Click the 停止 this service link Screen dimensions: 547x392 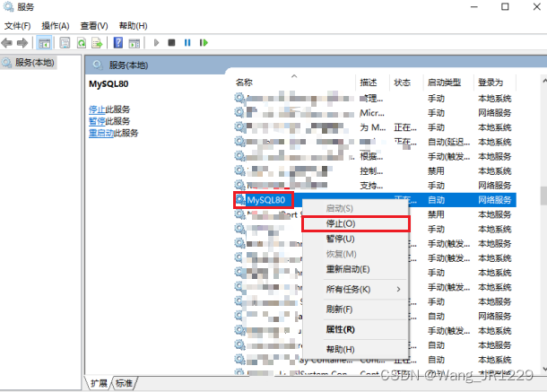(x=97, y=109)
